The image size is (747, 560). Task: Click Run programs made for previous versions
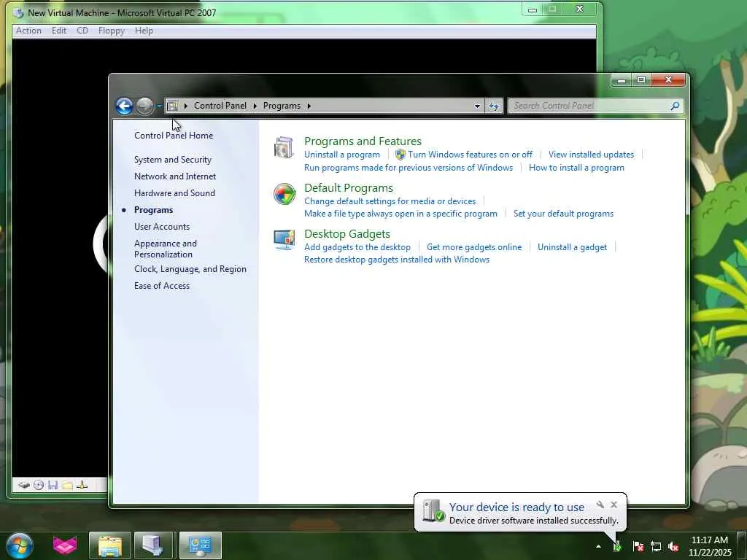click(409, 168)
